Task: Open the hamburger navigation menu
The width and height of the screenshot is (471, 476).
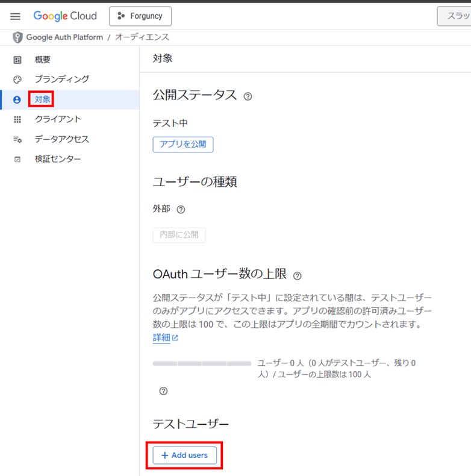Action: [15, 16]
